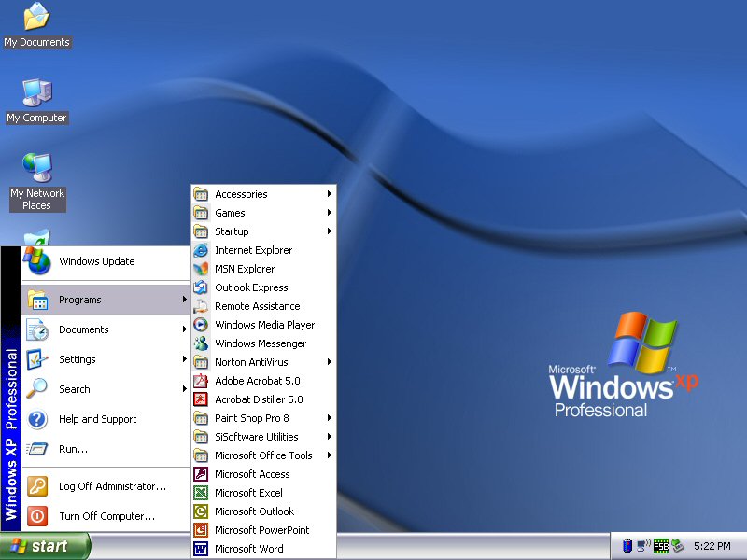The height and width of the screenshot is (560, 747).
Task: Click the leftmost blue system tray icon
Action: (x=627, y=546)
